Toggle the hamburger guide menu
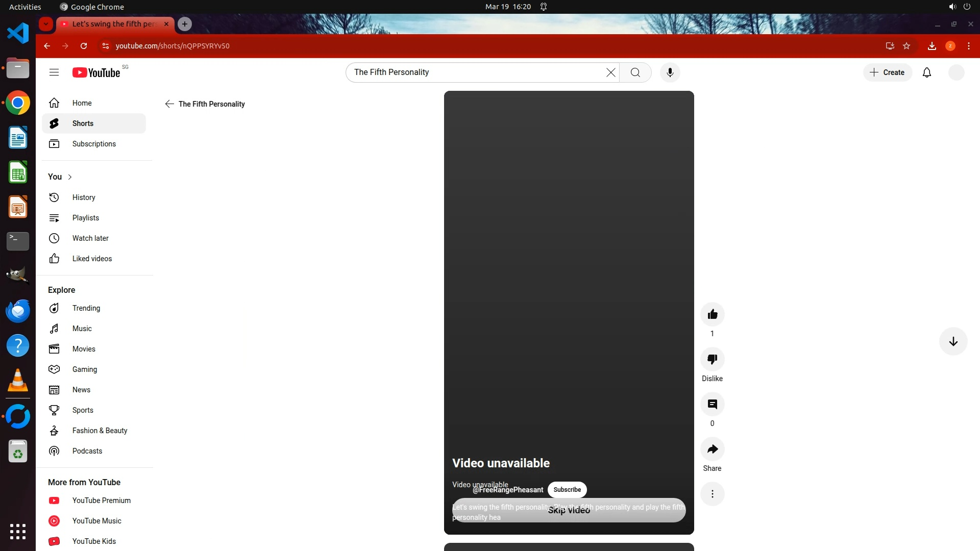 pos(54,72)
